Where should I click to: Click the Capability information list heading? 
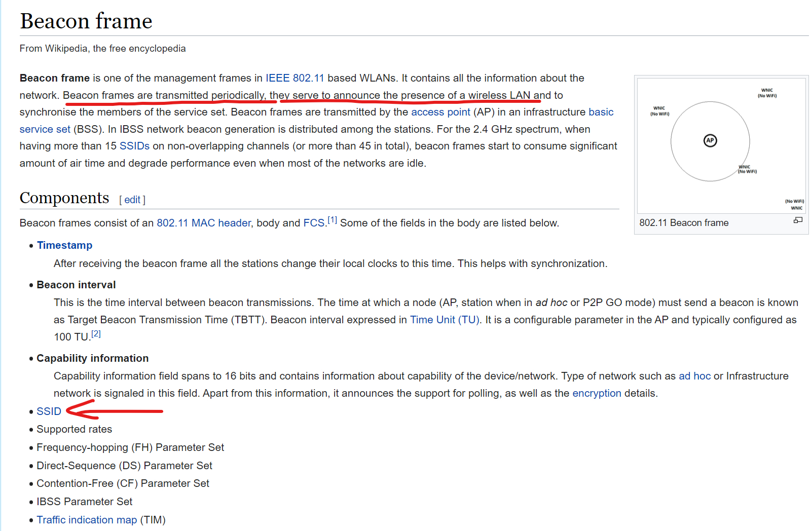tap(93, 358)
